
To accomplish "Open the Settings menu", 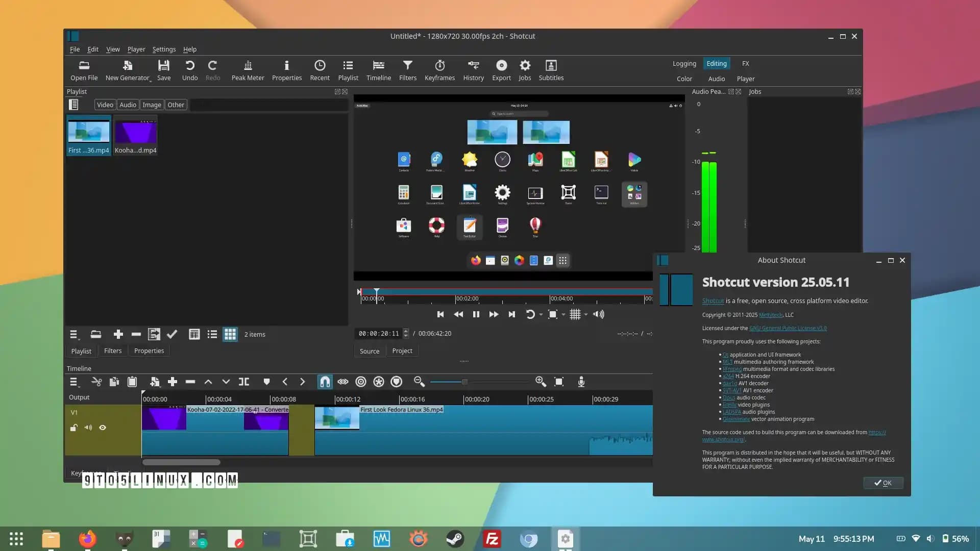I will 164,49.
